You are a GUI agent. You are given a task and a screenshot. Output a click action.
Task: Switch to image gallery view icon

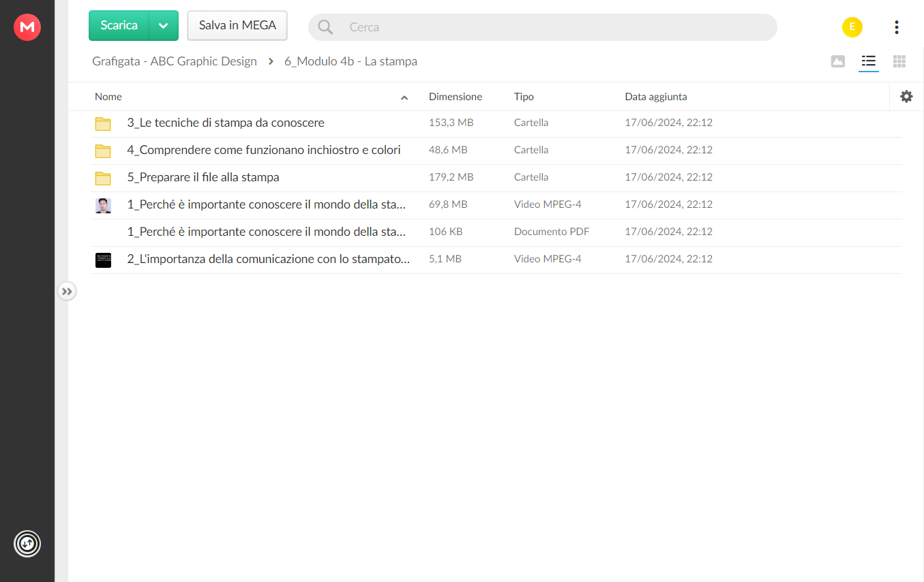coord(838,61)
